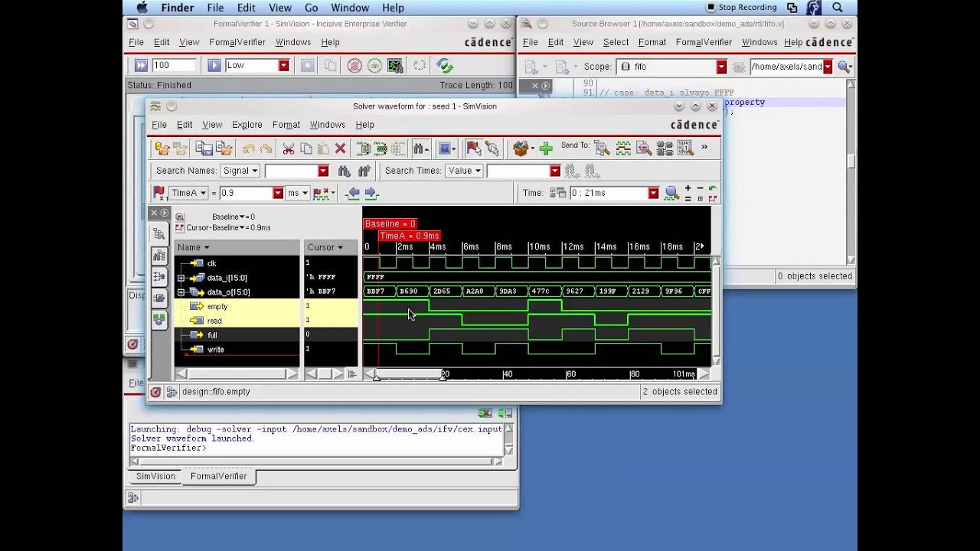
Task: Select the full signal row
Action: point(237,335)
